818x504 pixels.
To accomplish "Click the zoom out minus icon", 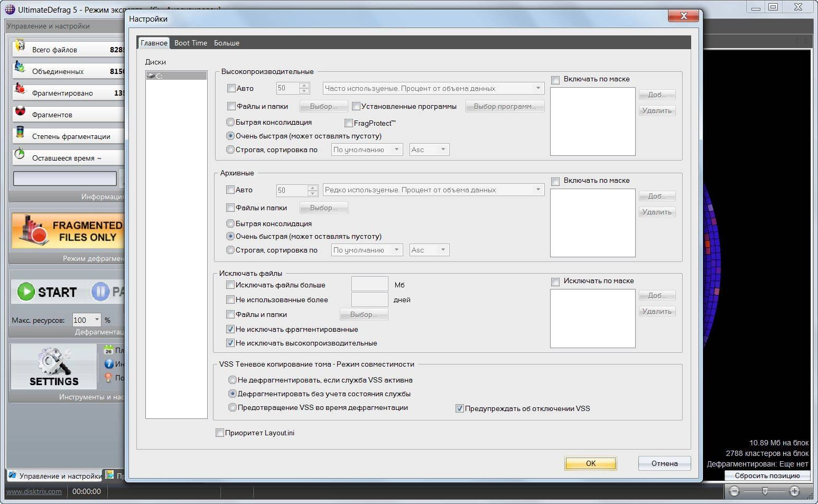I will click(735, 491).
